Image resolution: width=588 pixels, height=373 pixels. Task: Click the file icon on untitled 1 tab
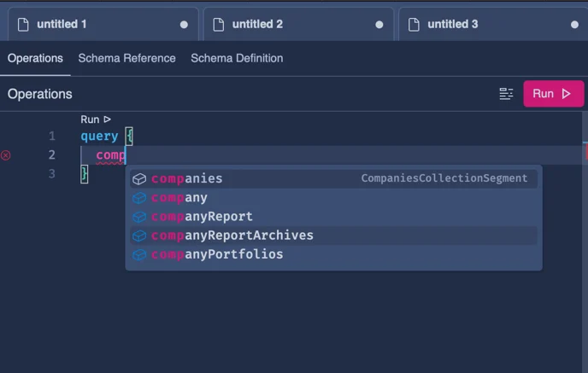tap(23, 25)
